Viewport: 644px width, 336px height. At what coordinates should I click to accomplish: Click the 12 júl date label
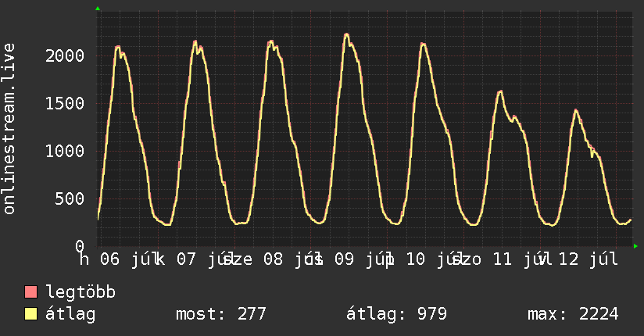tap(589, 259)
